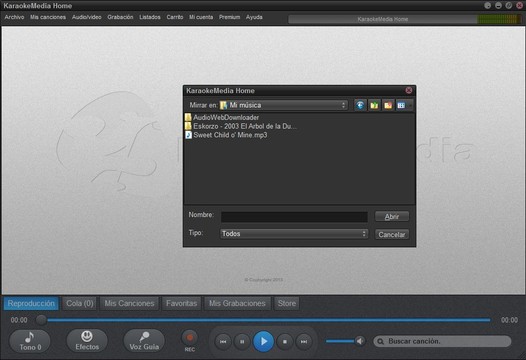
Task: Click the Abrir button
Action: [392, 217]
